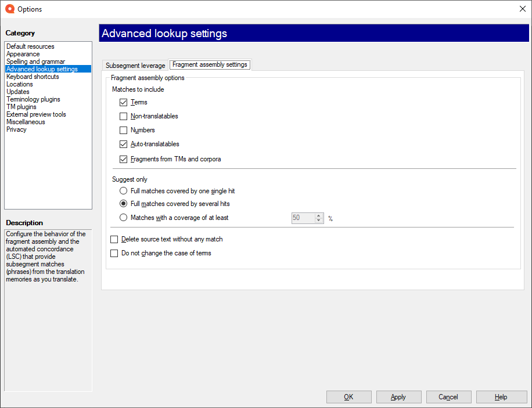Screen dimensions: 532x408
Task: Click the memoQ app icon in title bar
Action: pyautogui.click(x=9, y=9)
